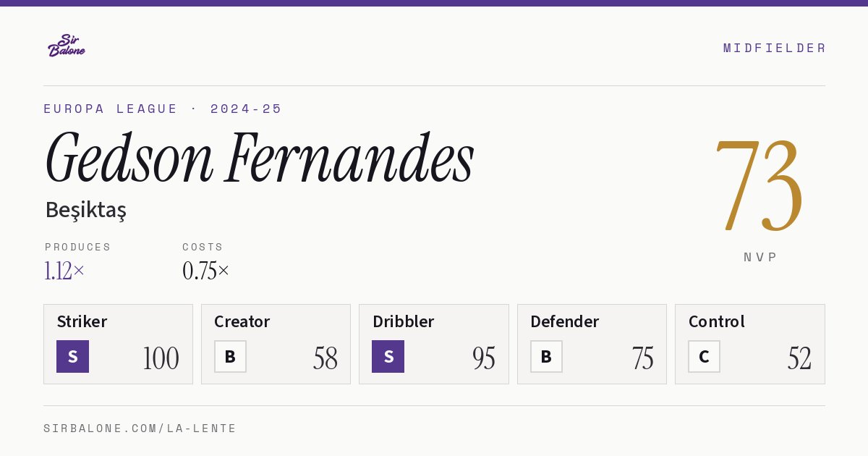Select the B grade badge for Defender
This screenshot has height=456, width=868.
tap(546, 356)
